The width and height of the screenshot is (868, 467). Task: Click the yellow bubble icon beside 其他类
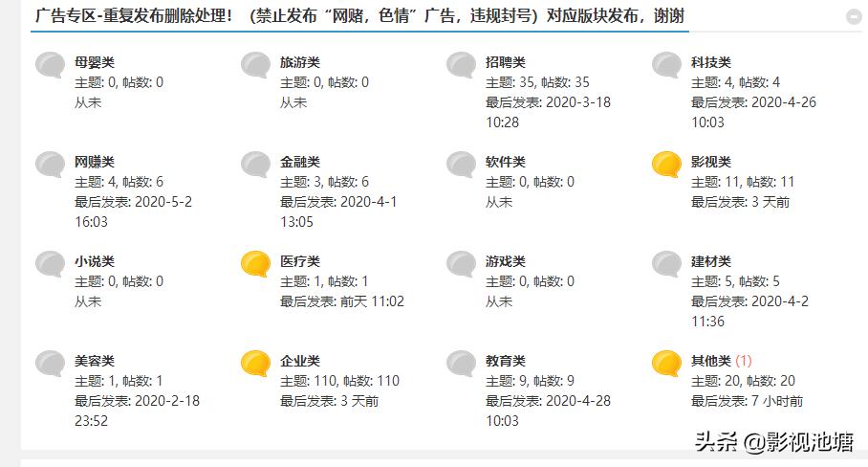[667, 364]
